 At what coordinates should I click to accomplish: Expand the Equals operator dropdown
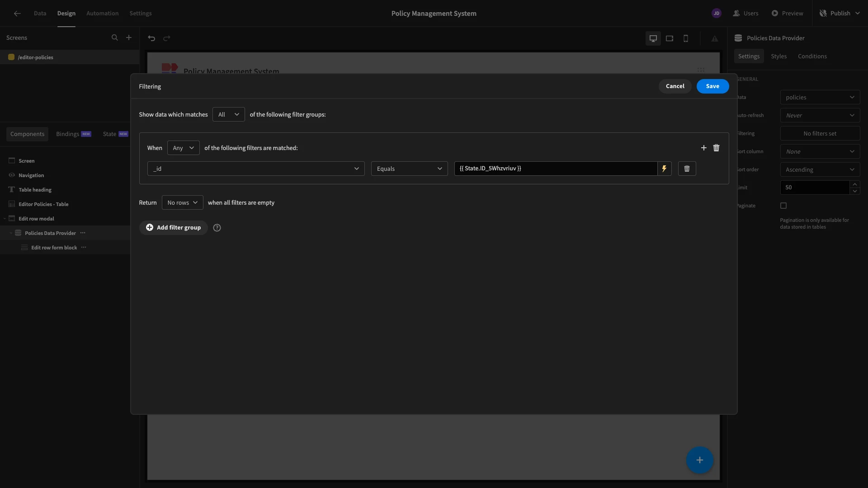(409, 169)
